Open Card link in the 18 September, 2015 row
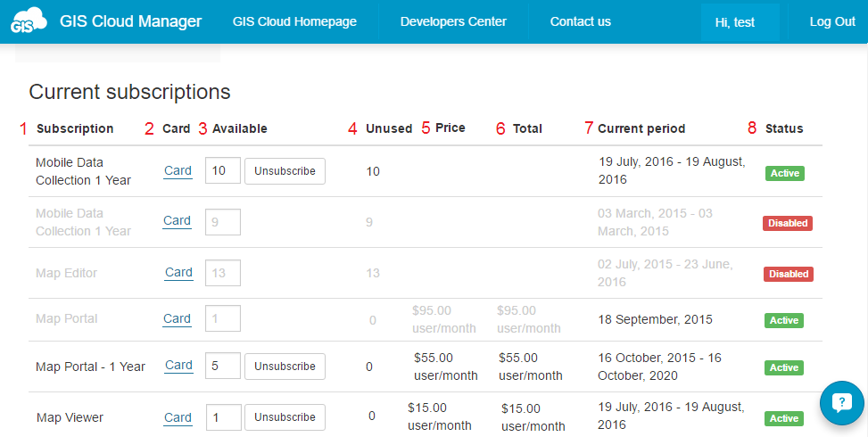Image resolution: width=868 pixels, height=445 pixels. pos(178,318)
